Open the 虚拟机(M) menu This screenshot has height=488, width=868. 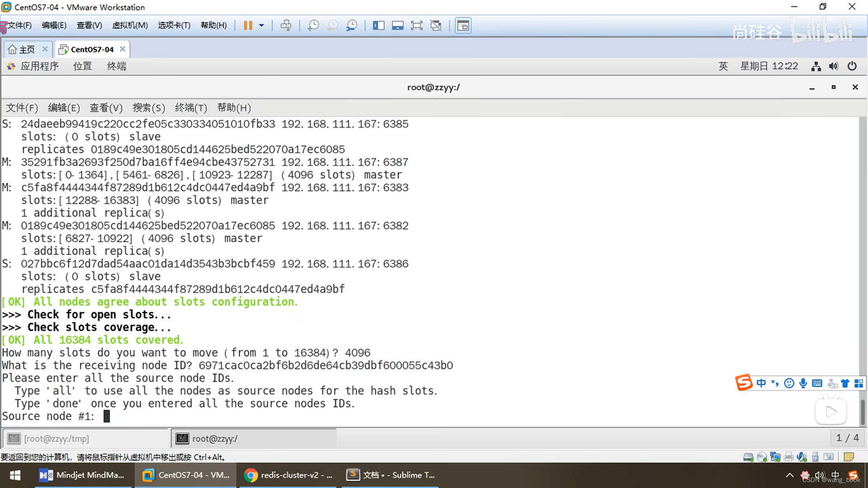(130, 25)
